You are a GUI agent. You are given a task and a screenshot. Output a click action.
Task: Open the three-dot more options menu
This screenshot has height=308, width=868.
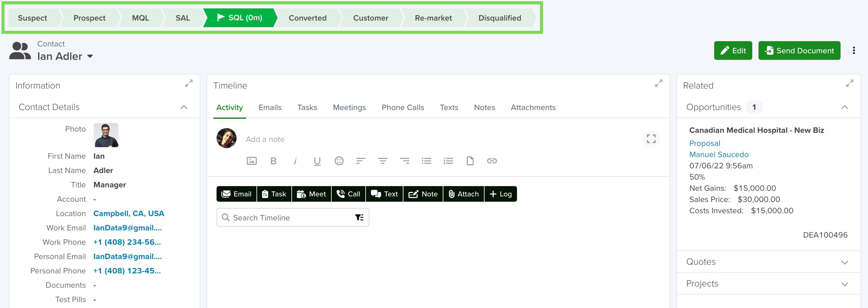854,51
